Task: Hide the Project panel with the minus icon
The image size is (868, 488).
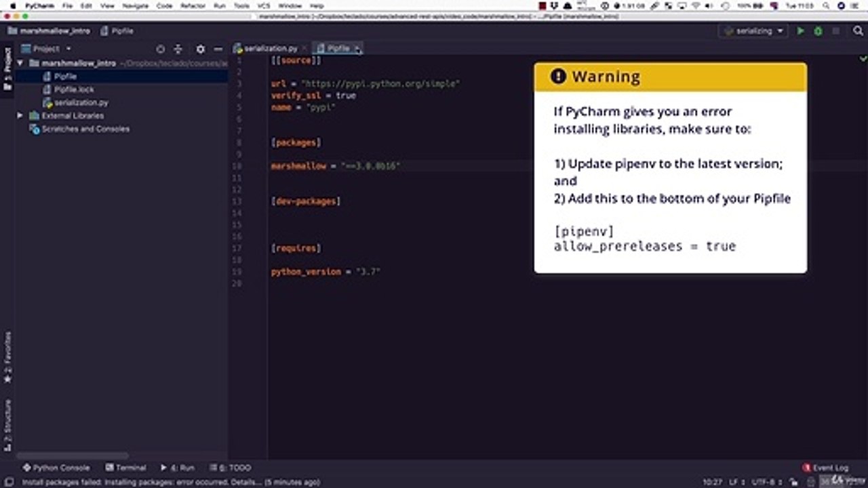Action: click(218, 49)
